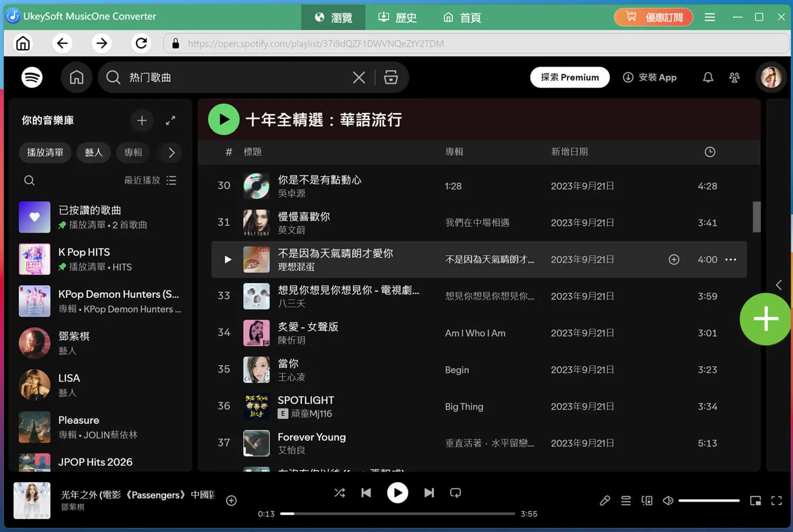Show more library filters with chevron
793x532 pixels.
pos(171,153)
